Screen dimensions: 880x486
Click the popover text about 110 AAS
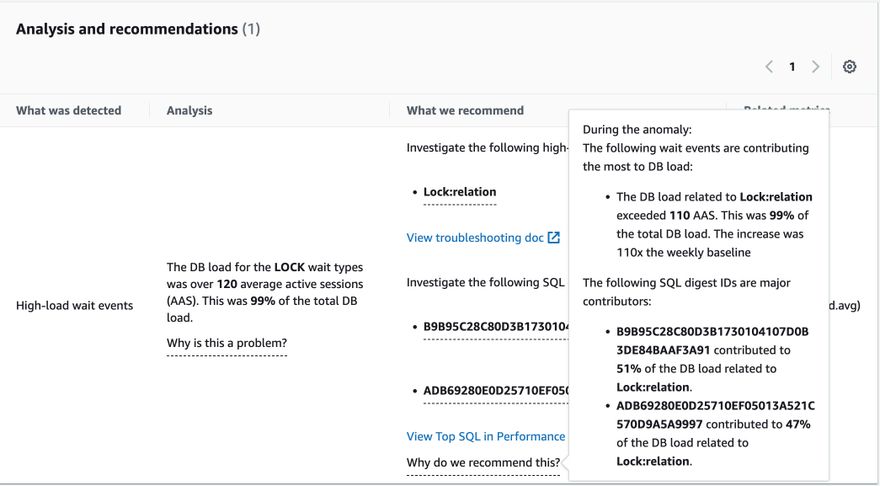[714, 224]
